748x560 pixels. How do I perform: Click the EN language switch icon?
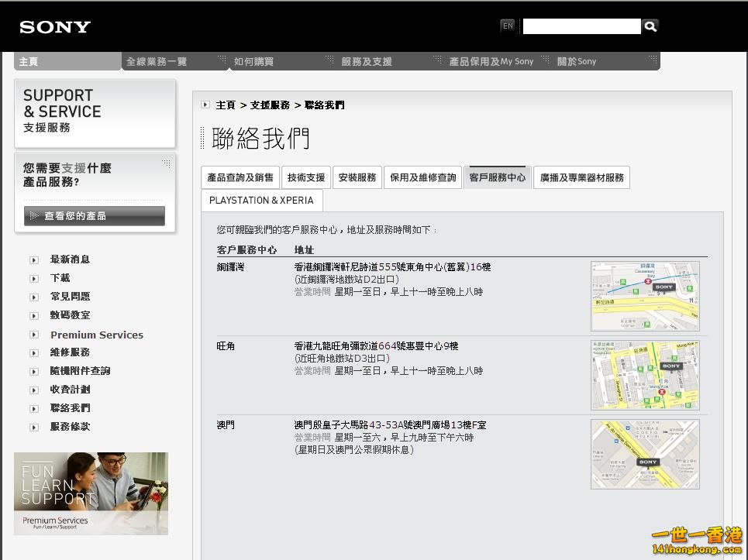point(508,26)
